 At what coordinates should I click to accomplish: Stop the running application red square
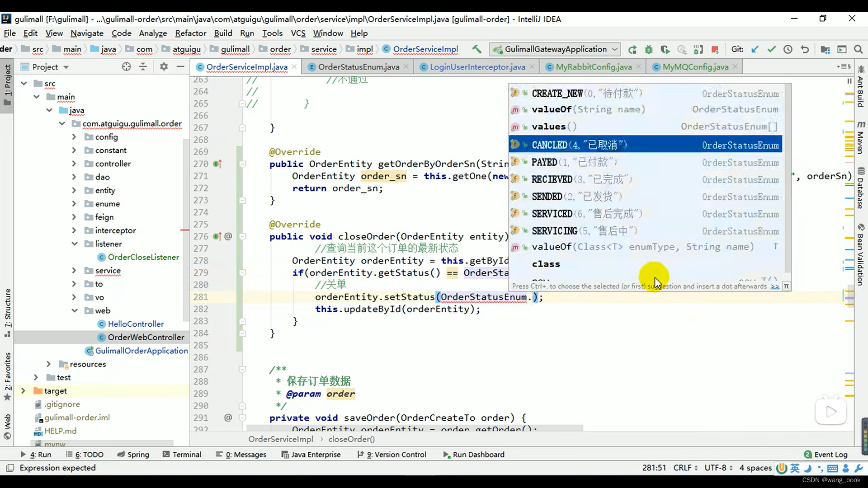point(715,49)
